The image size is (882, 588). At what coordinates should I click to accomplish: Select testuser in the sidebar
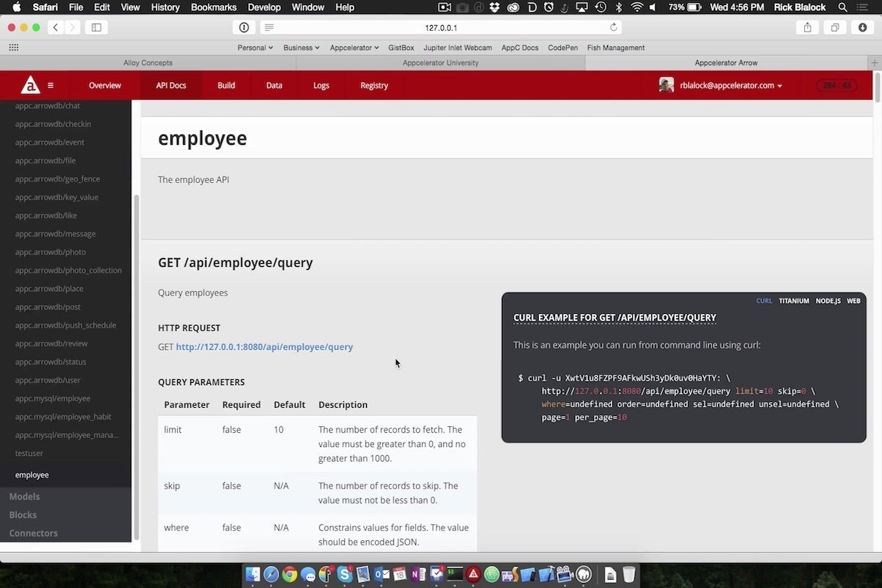[29, 453]
